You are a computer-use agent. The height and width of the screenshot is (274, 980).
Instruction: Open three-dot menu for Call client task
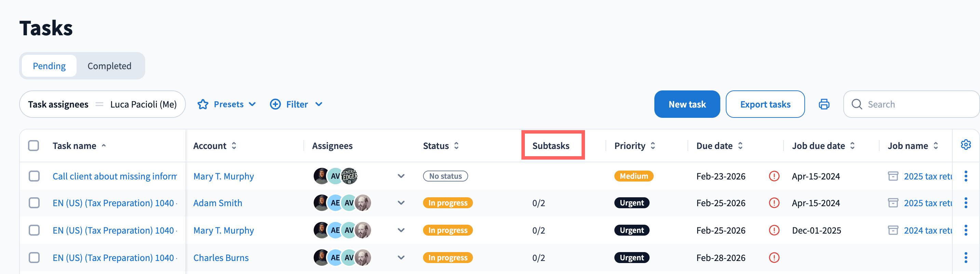pos(966,176)
